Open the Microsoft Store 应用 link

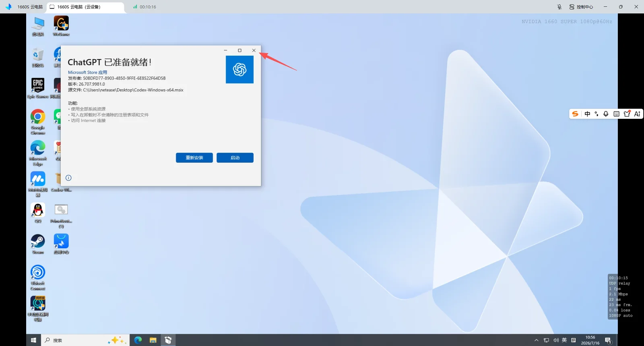(x=87, y=73)
